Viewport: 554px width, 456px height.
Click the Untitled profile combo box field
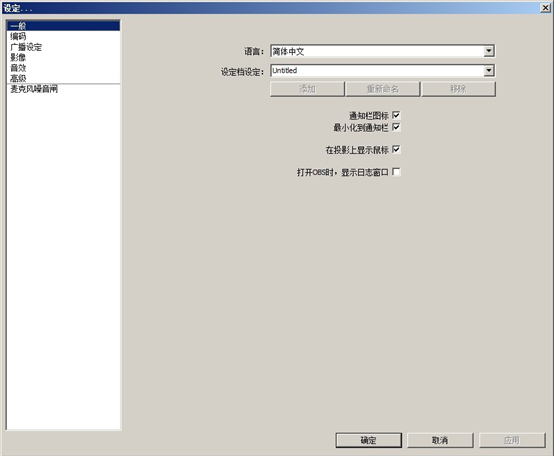click(383, 71)
